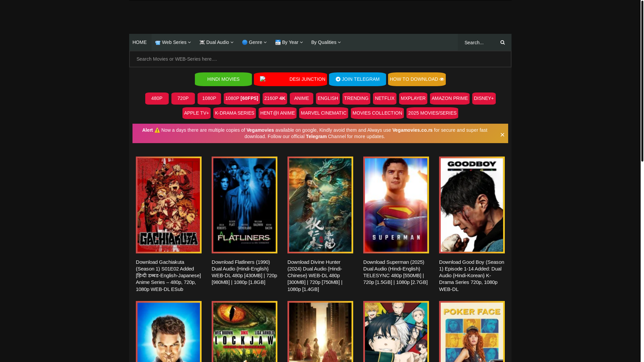The image size is (644, 362).
Task: Select the 1080P [60FPS] tag
Action: [x=242, y=99]
